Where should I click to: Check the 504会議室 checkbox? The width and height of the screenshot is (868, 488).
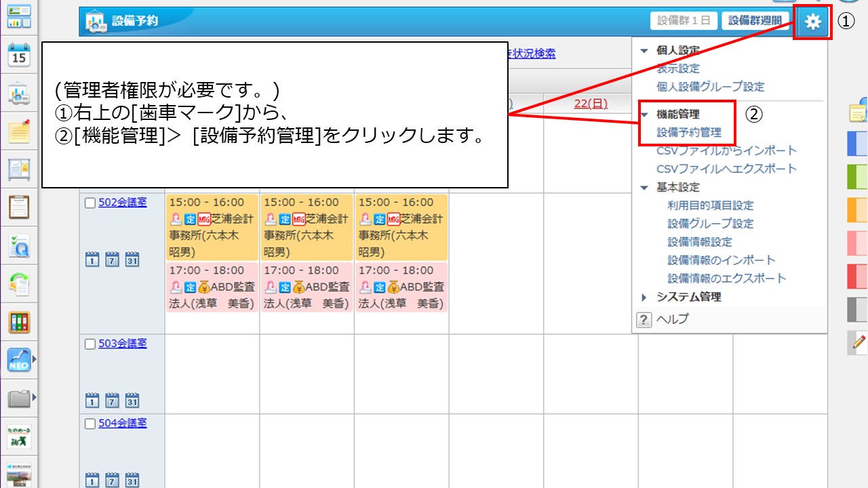tap(90, 424)
